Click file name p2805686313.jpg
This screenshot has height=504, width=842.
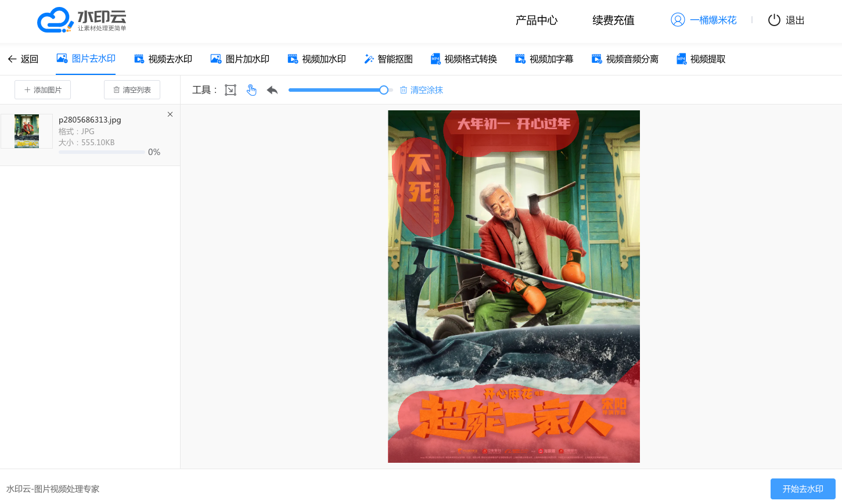pyautogui.click(x=90, y=120)
